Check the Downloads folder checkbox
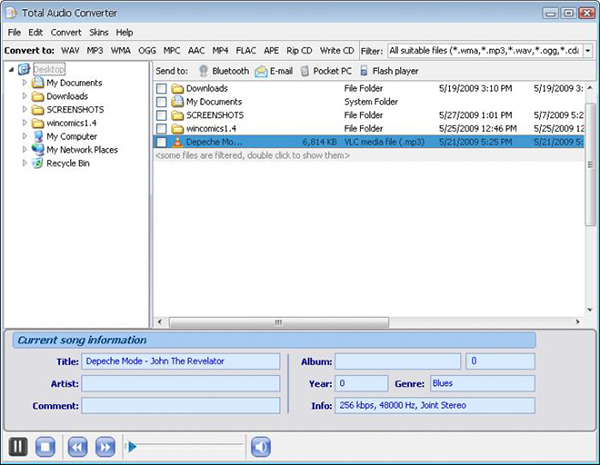 click(x=161, y=89)
